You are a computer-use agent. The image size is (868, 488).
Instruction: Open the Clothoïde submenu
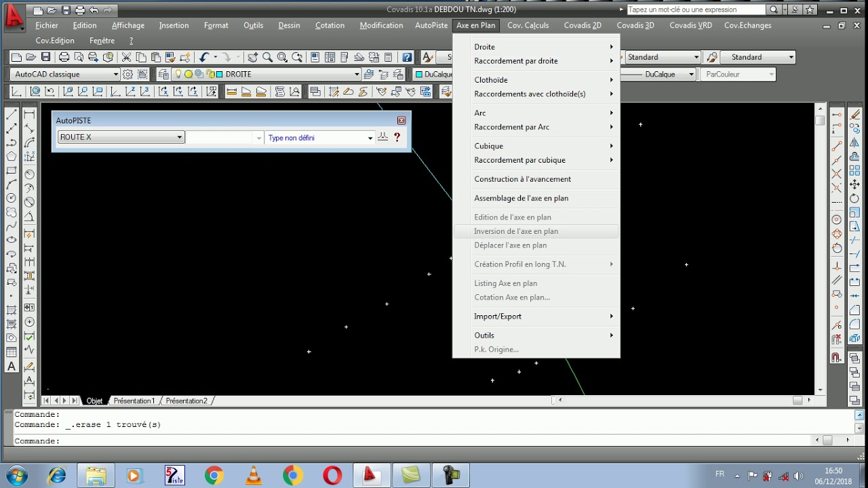click(x=536, y=80)
